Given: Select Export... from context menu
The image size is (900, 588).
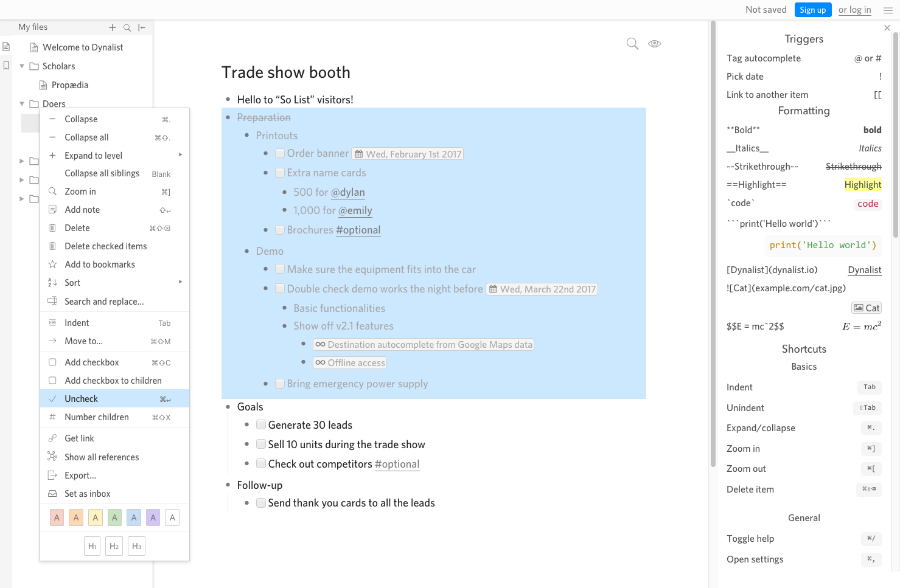Looking at the screenshot, I should (x=114, y=476).
